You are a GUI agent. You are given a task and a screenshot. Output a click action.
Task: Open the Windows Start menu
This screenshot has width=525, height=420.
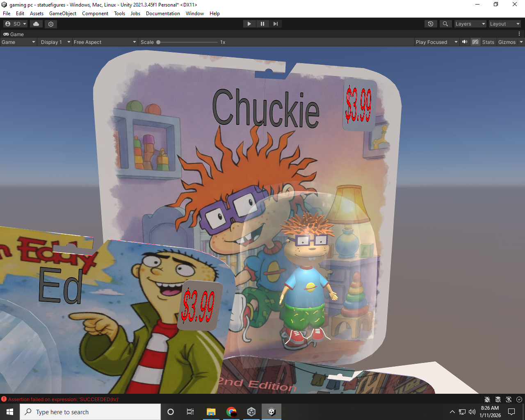(x=10, y=412)
